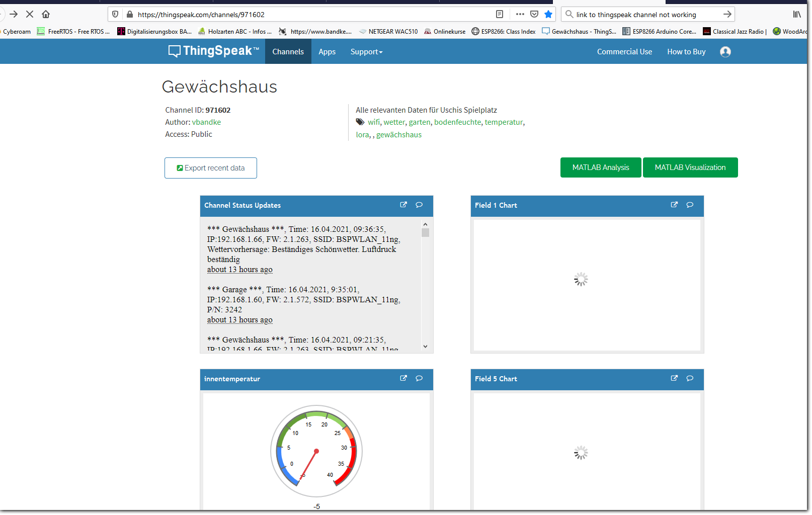Filter by the wifi tag
The width and height of the screenshot is (812, 515).
point(374,122)
